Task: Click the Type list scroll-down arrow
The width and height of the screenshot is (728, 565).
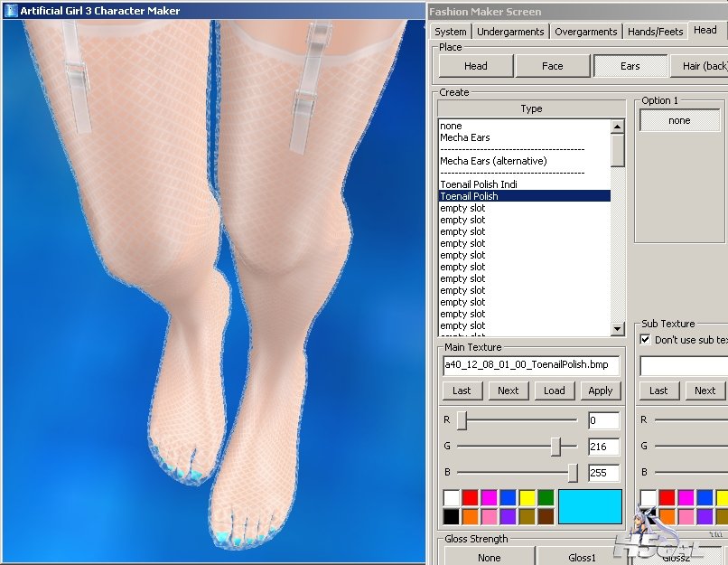Action: [618, 328]
